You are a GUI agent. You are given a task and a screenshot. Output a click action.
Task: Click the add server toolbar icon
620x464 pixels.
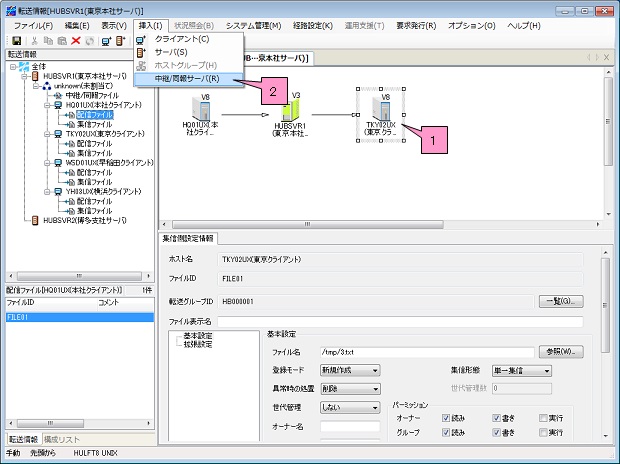[121, 40]
